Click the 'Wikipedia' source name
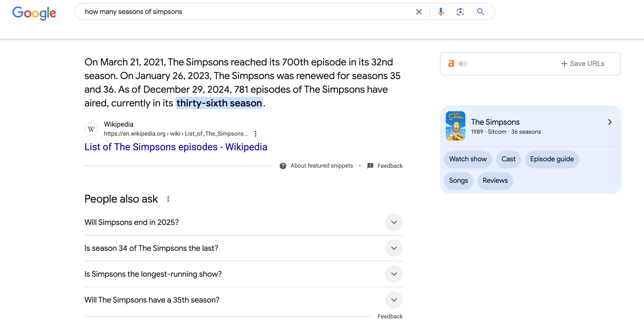 [x=118, y=124]
